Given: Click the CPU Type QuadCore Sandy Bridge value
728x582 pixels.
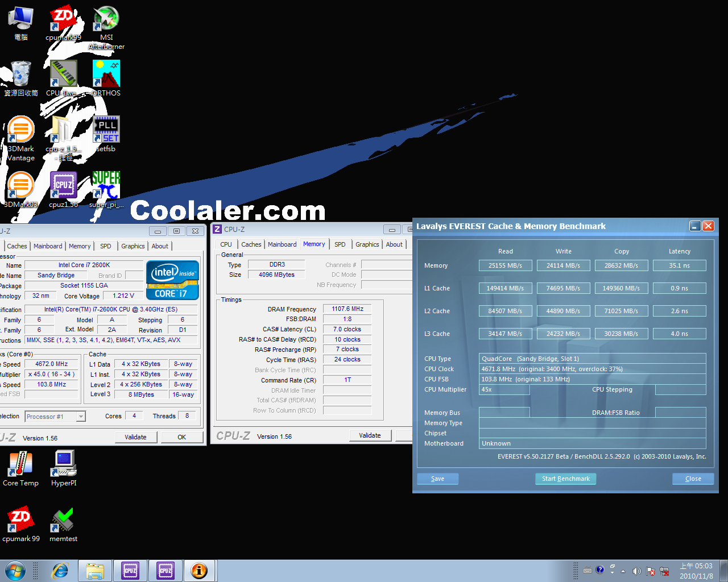Looking at the screenshot, I should tap(593, 359).
